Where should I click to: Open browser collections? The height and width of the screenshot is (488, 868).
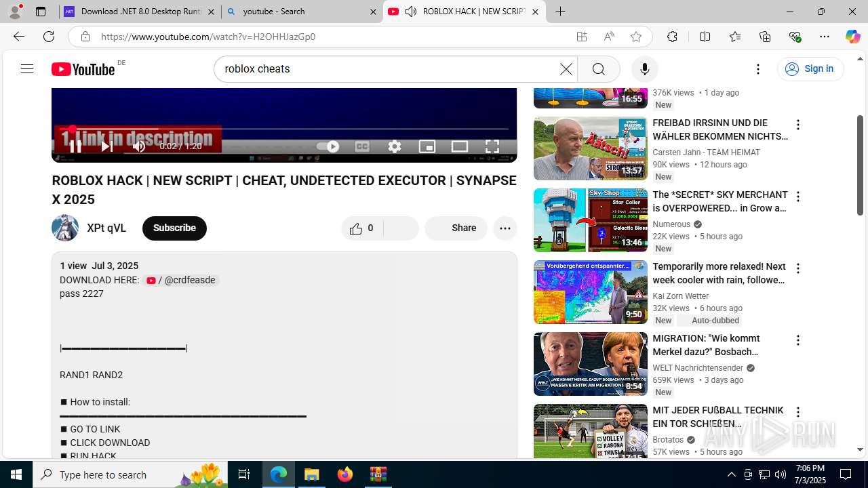pyautogui.click(x=765, y=37)
